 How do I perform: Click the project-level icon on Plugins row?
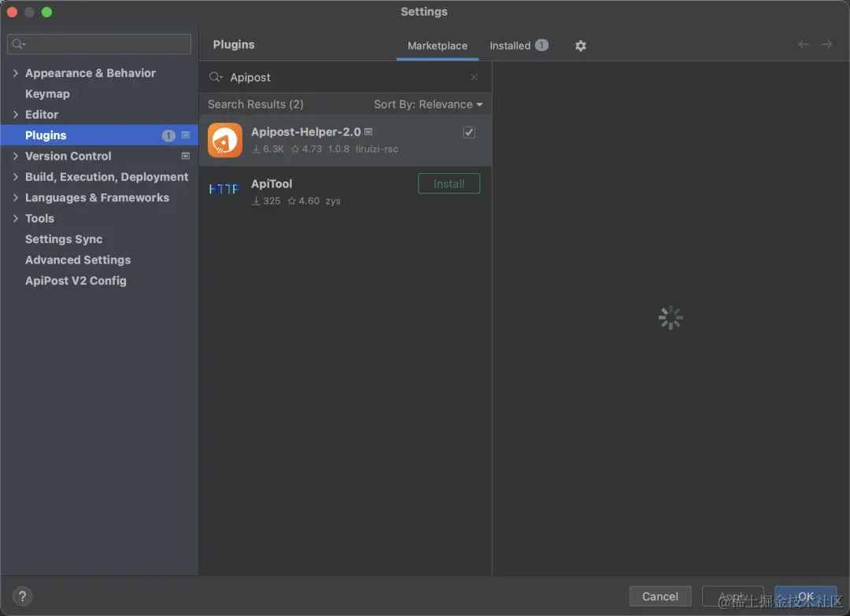click(186, 135)
